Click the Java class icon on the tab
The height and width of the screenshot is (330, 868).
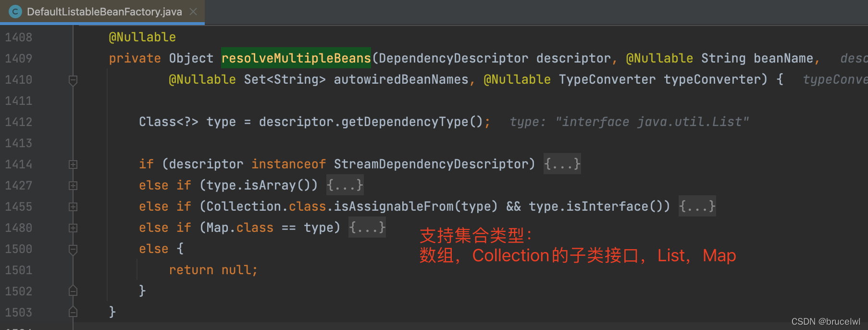coord(15,12)
